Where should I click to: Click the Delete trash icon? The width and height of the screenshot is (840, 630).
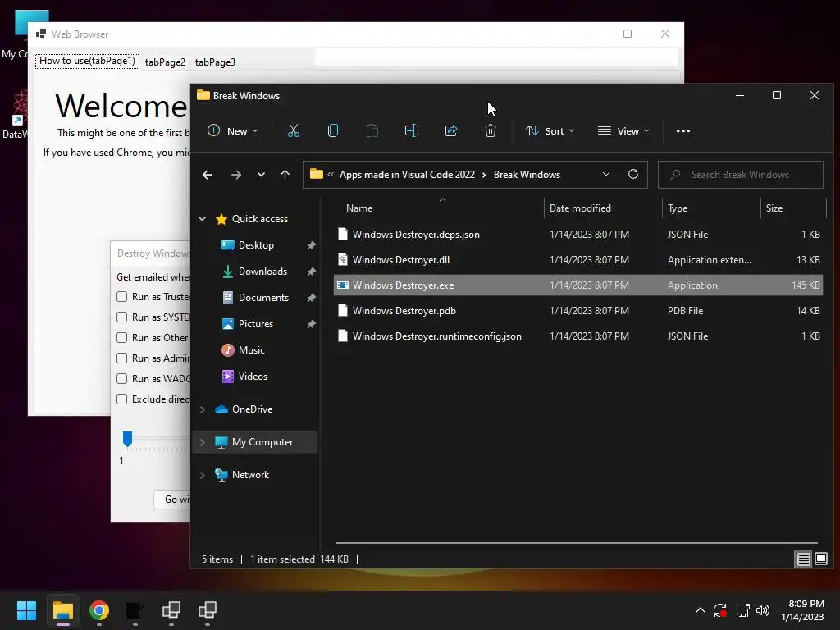click(491, 130)
